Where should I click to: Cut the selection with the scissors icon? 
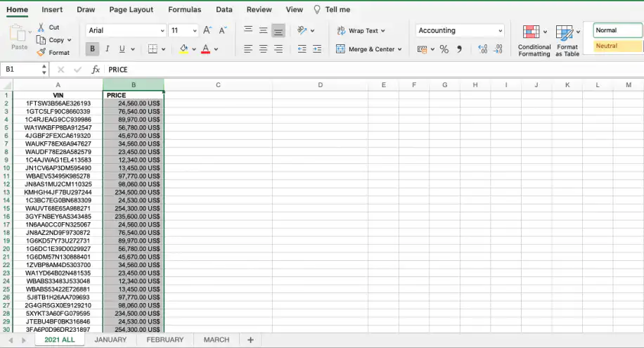[x=41, y=27]
